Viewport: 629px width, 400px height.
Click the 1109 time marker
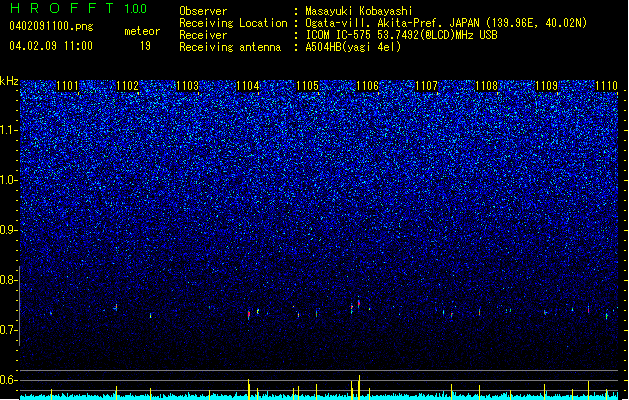pos(546,86)
